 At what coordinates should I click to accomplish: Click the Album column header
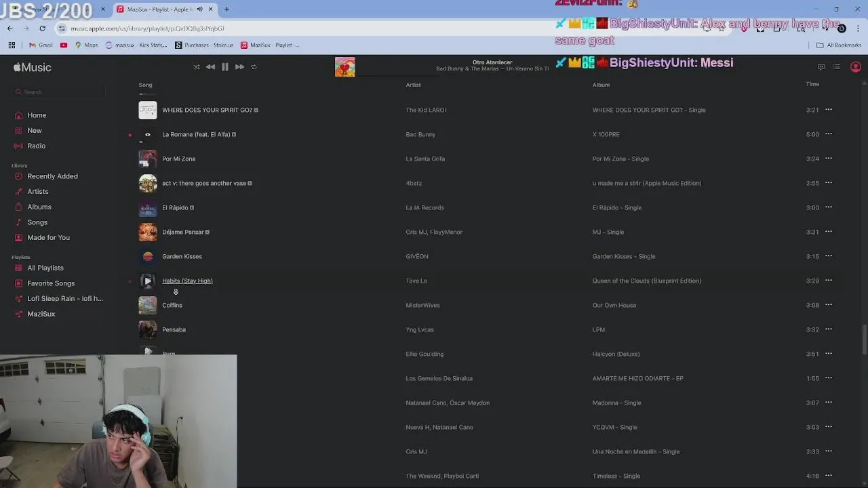(601, 85)
